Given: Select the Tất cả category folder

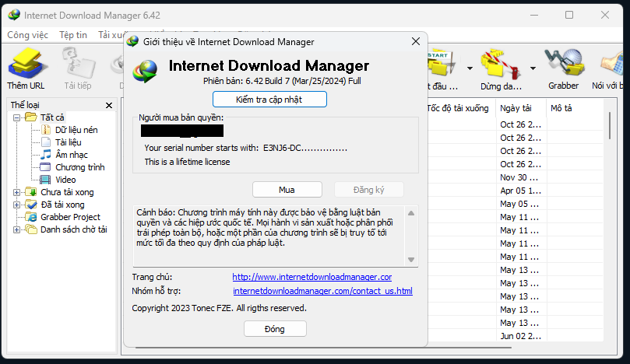Looking at the screenshot, I should pyautogui.click(x=52, y=117).
